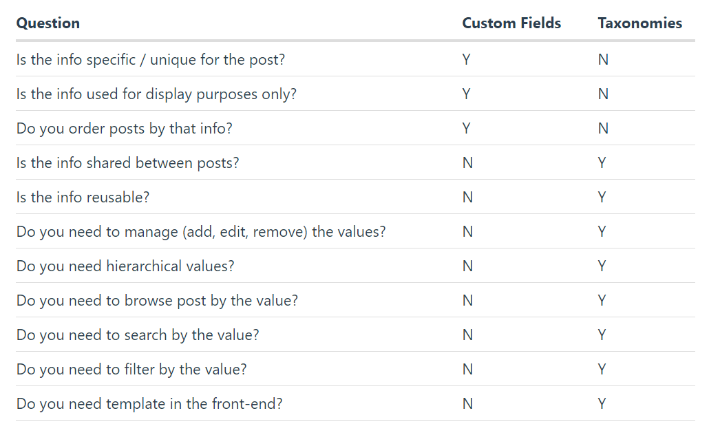
Task: Click the Taxonomies column header
Action: (640, 23)
